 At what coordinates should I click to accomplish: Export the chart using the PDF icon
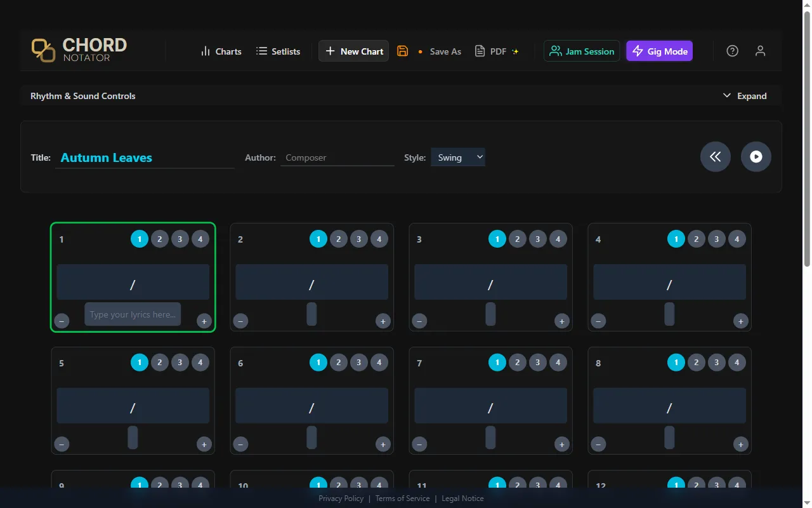pyautogui.click(x=480, y=51)
